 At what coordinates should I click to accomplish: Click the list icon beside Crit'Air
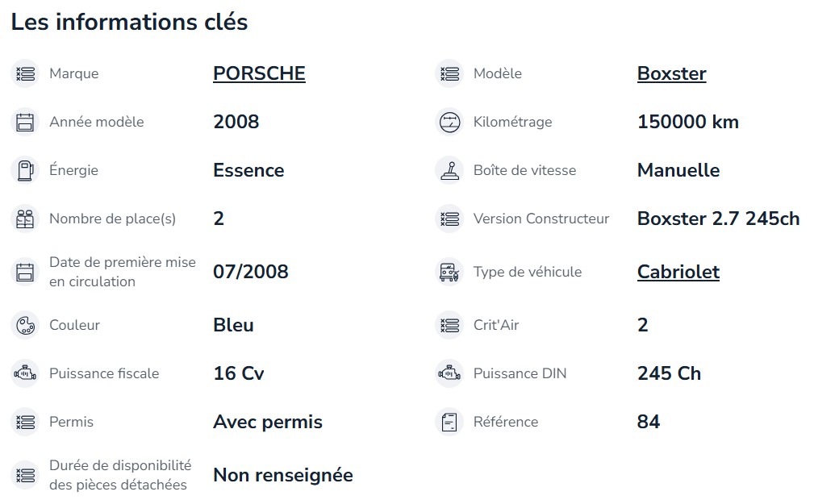click(449, 326)
